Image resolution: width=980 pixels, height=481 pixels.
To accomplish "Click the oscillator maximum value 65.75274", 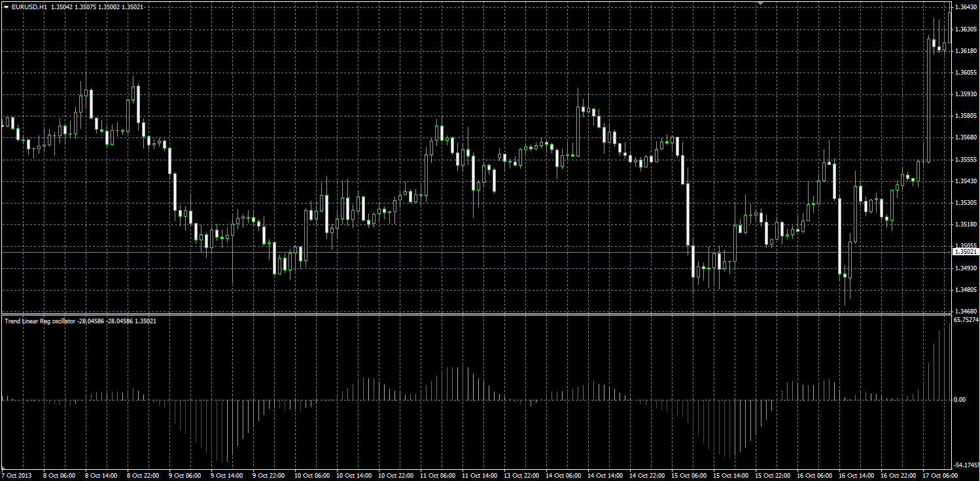I will coord(966,320).
